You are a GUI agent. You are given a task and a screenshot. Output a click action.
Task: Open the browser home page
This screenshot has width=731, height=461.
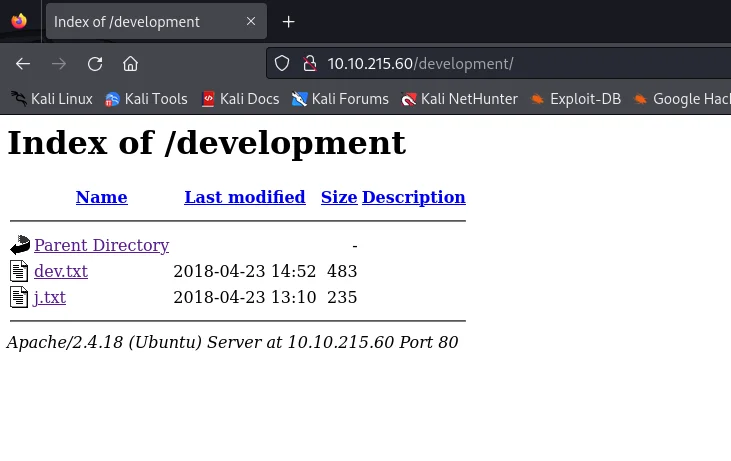pos(131,64)
